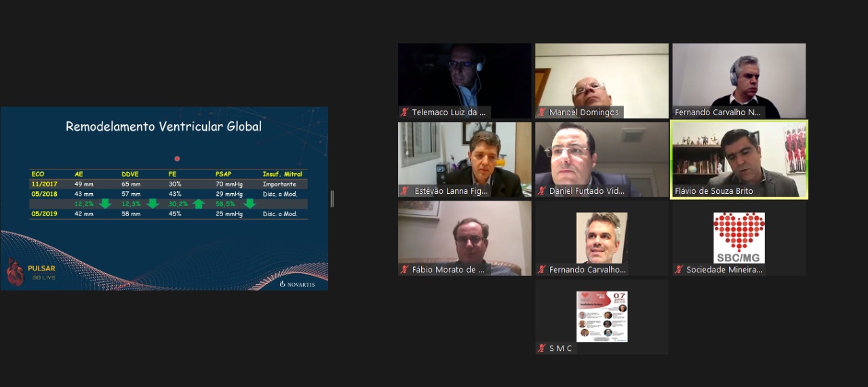Open the SBC/MG logo participant tile
Screen dimensions: 868x387
point(739,238)
